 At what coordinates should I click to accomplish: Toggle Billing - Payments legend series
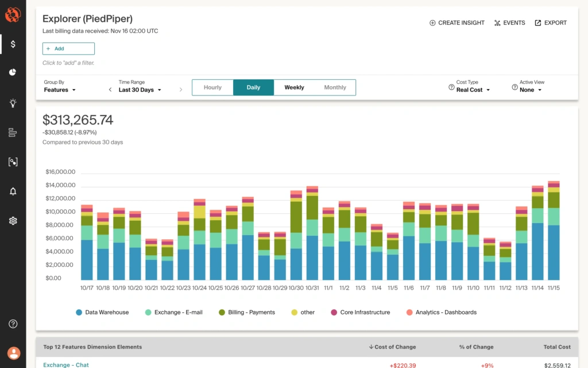point(247,312)
